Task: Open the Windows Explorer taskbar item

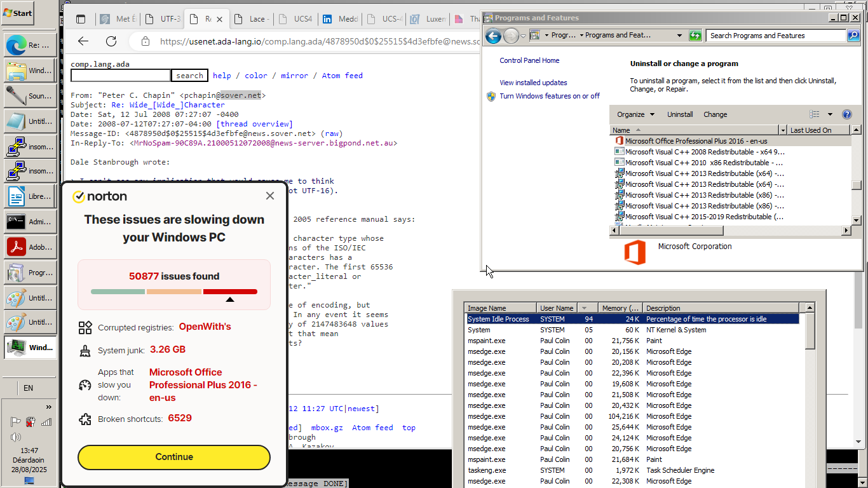Action: point(30,71)
